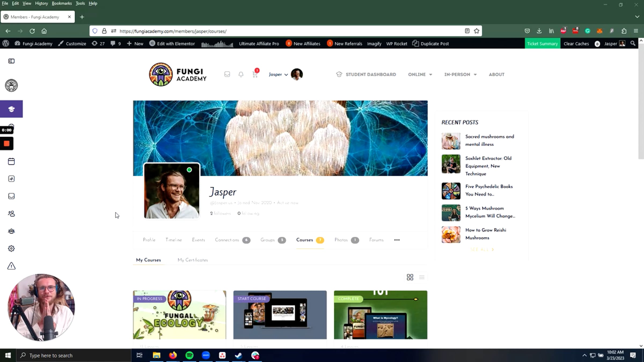The height and width of the screenshot is (362, 644).
Task: Switch to list view layout
Action: click(422, 277)
